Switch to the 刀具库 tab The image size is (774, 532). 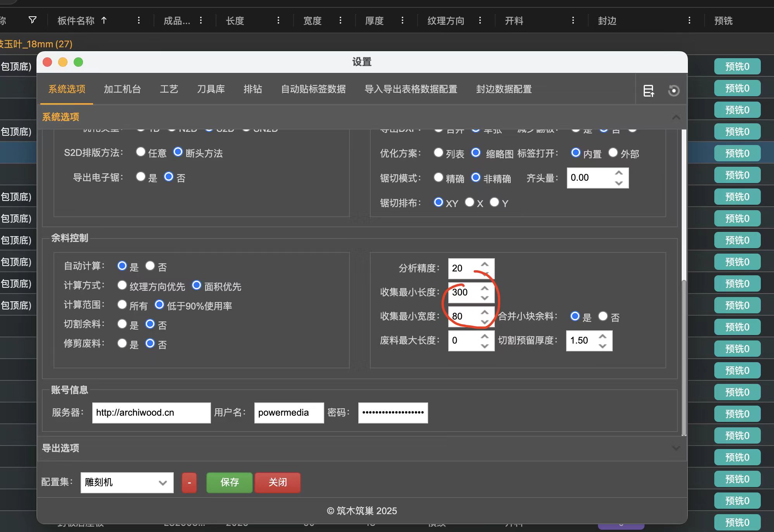coord(211,89)
